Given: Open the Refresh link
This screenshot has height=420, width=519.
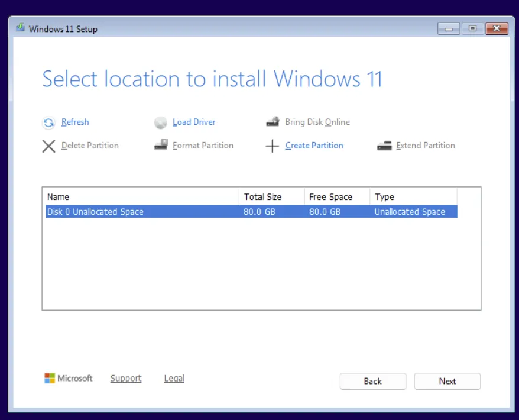Looking at the screenshot, I should [75, 122].
